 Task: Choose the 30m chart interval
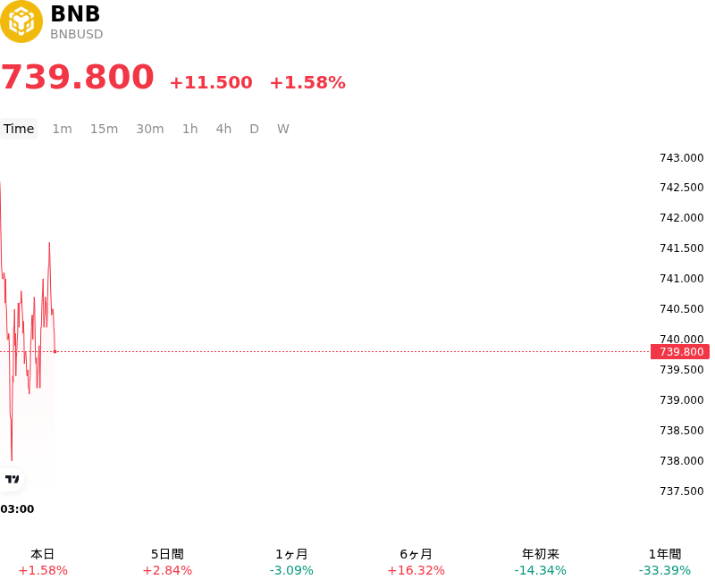[150, 129]
